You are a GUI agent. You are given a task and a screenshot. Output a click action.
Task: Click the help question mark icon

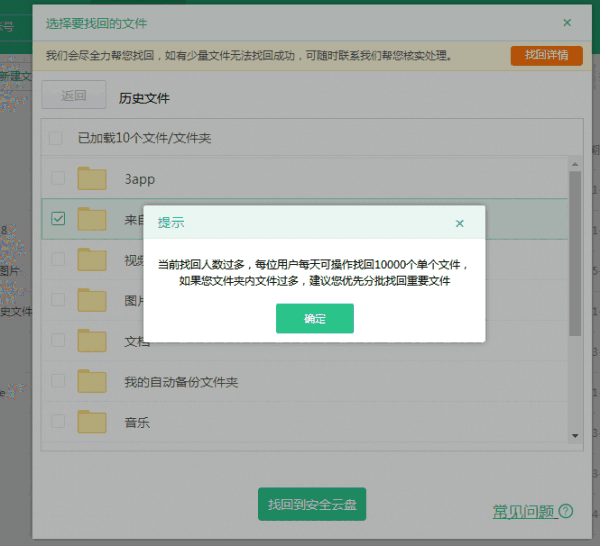[566, 511]
